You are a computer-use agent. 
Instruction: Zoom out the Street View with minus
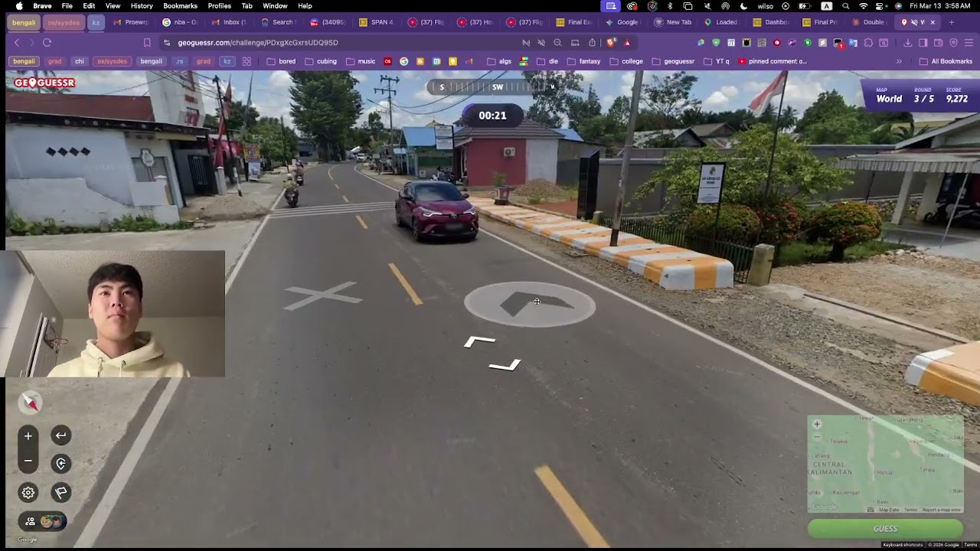28,461
